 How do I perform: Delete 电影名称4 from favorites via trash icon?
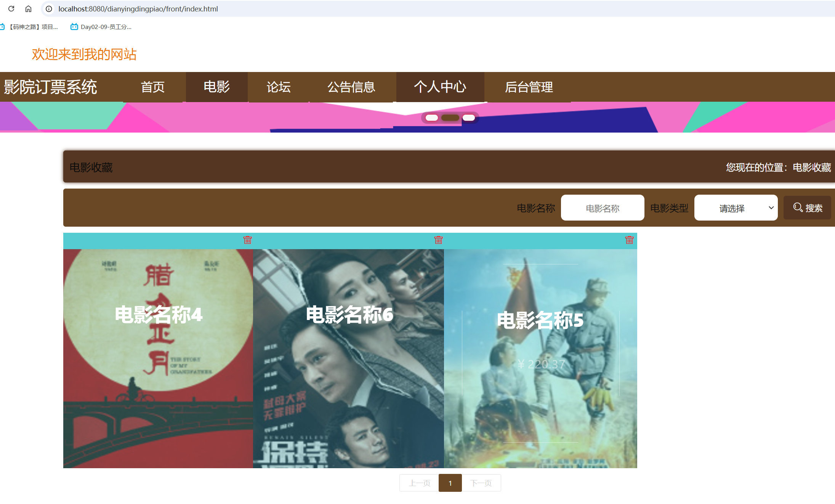pyautogui.click(x=248, y=240)
